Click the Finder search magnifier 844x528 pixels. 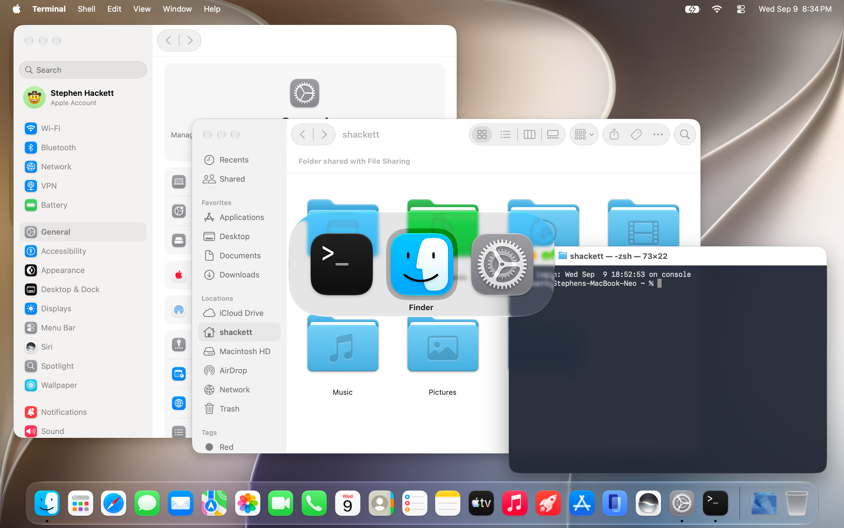tap(685, 135)
